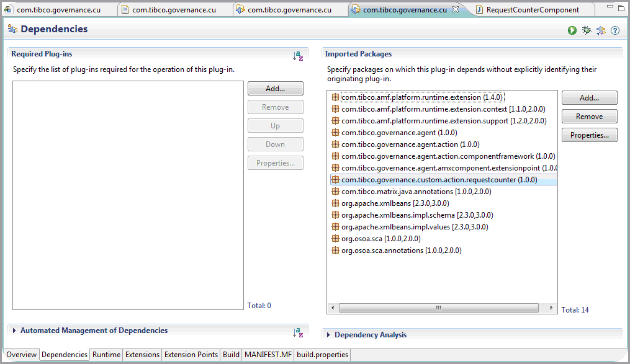This screenshot has width=630, height=364.
Task: Open the MANIFEST.MF tab
Action: point(268,355)
